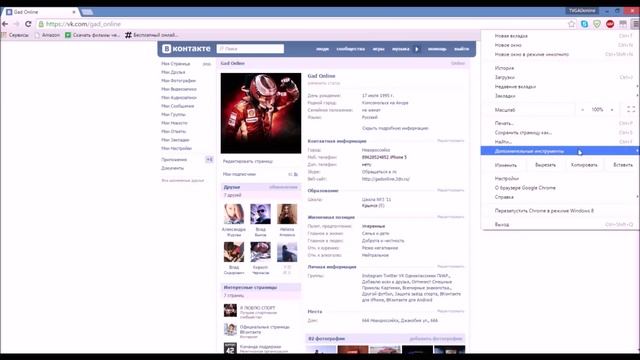Image resolution: width=640 pixels, height=360 pixels.
Task: Expand Дополнительные инструменты submenu
Action: coord(560,151)
